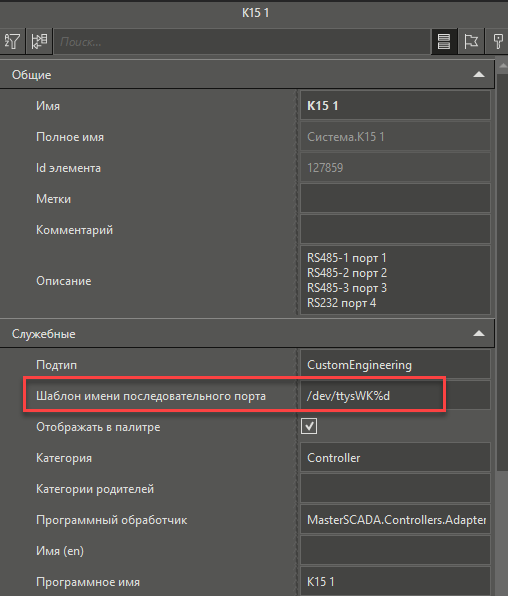The height and width of the screenshot is (596, 508).
Task: Select the Метки property label
Action: 54,199
